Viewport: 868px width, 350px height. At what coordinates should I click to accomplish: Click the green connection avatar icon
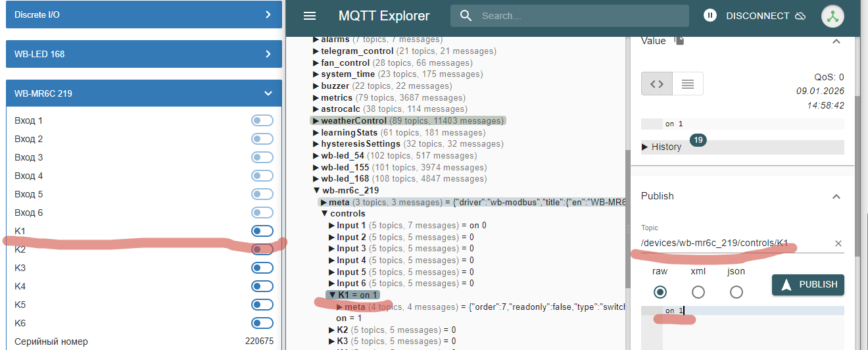coord(832,16)
